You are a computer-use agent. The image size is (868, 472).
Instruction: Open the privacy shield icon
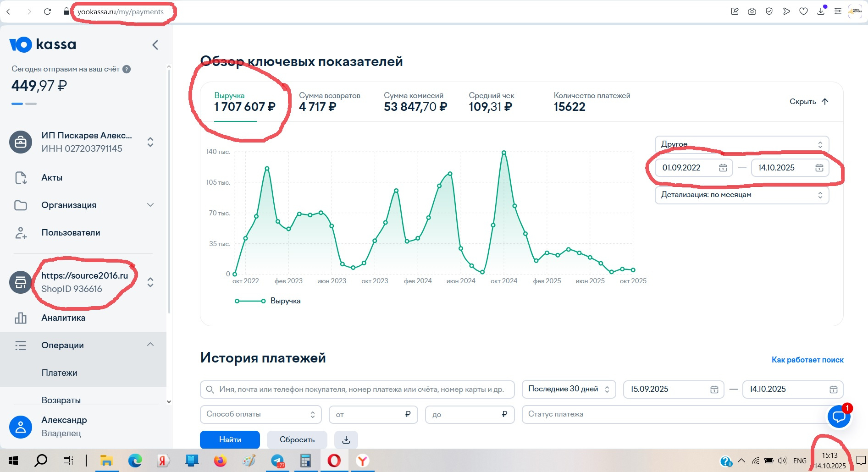769,11
